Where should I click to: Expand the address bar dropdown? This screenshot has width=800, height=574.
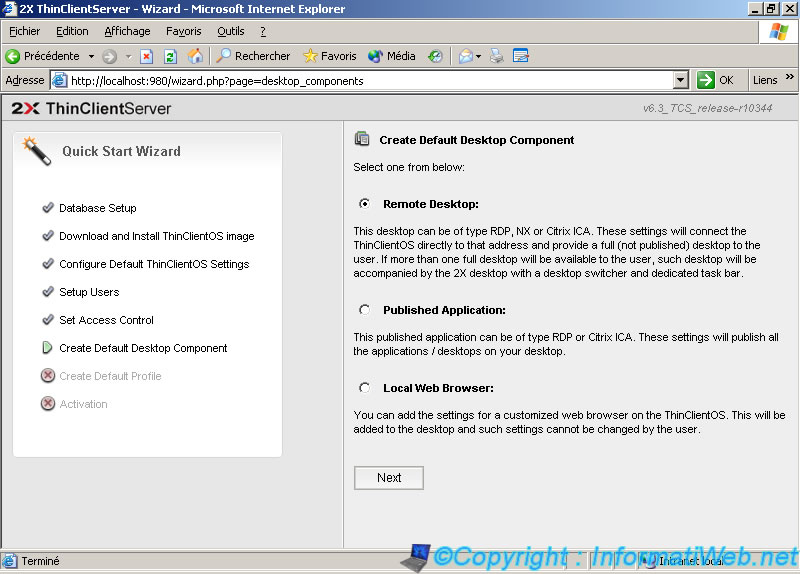click(x=681, y=80)
